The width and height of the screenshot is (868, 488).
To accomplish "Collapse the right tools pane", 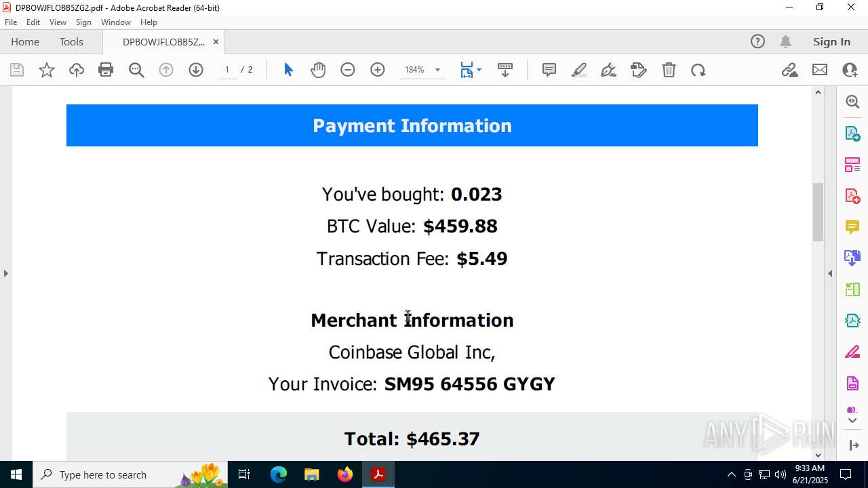I will (830, 273).
